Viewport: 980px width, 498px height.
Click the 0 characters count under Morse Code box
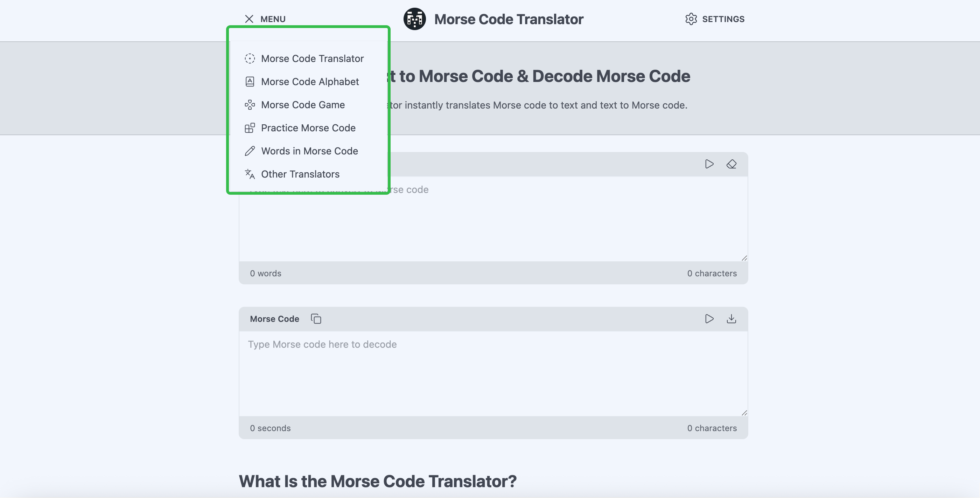[712, 428]
